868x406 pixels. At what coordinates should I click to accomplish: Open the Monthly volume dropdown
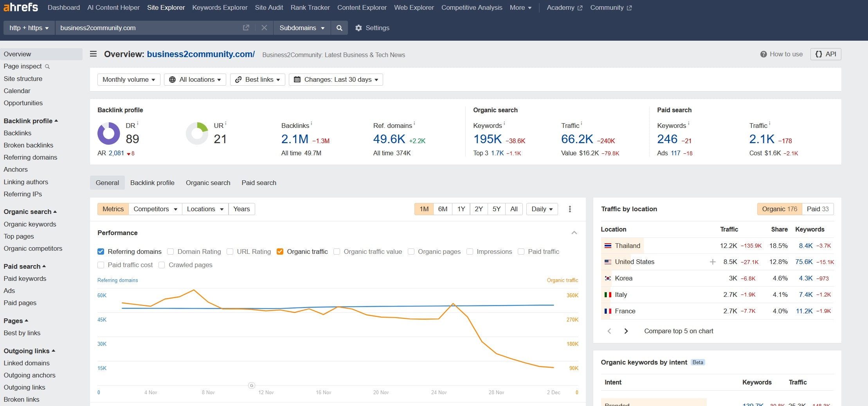coord(129,80)
